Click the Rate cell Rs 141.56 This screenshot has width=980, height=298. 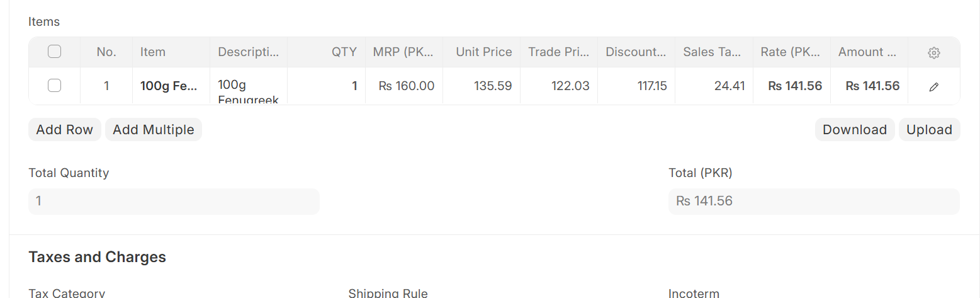click(792, 86)
